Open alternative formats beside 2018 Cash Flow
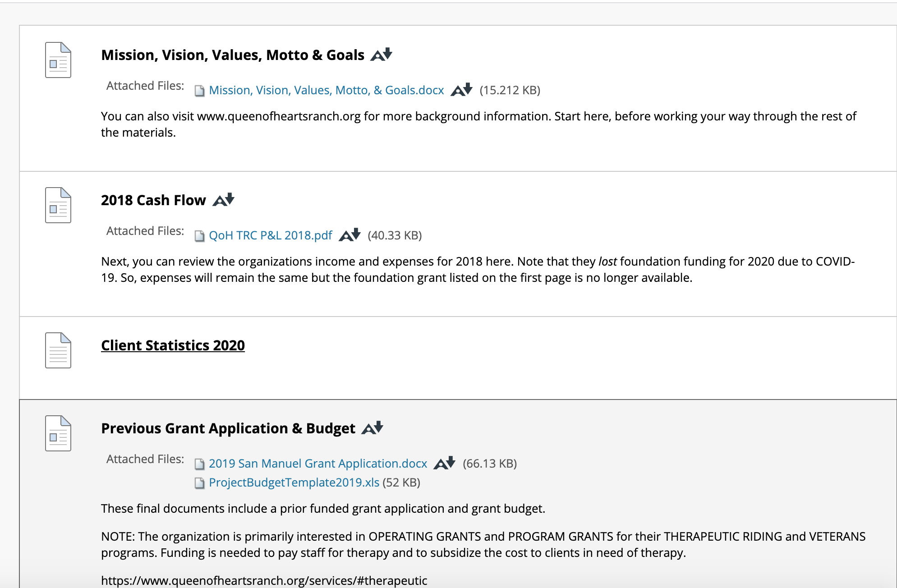This screenshot has height=588, width=897. point(224,200)
